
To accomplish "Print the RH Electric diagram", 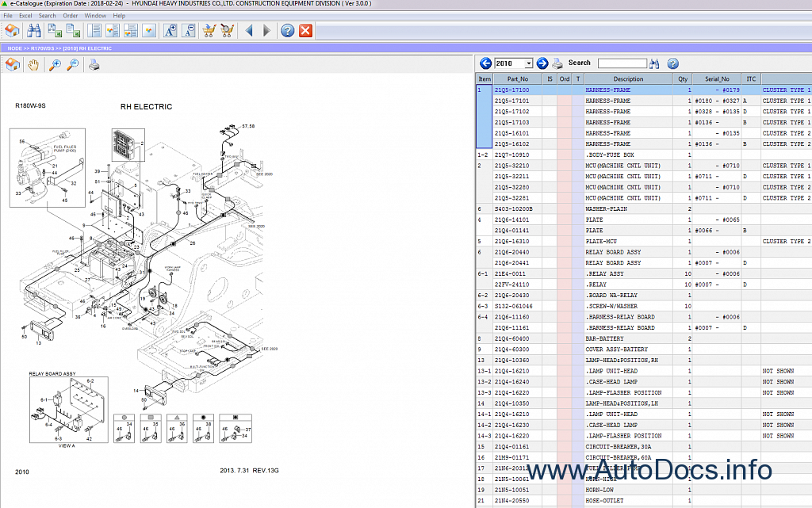I will [94, 65].
